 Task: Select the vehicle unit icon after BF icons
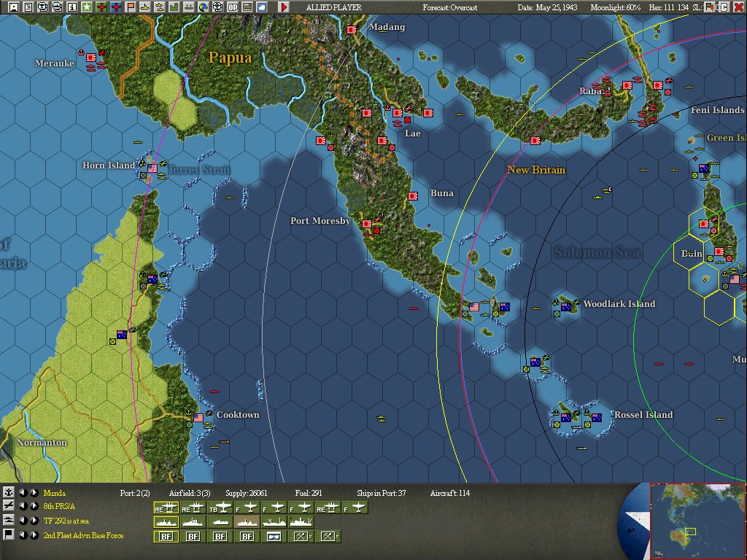(274, 537)
